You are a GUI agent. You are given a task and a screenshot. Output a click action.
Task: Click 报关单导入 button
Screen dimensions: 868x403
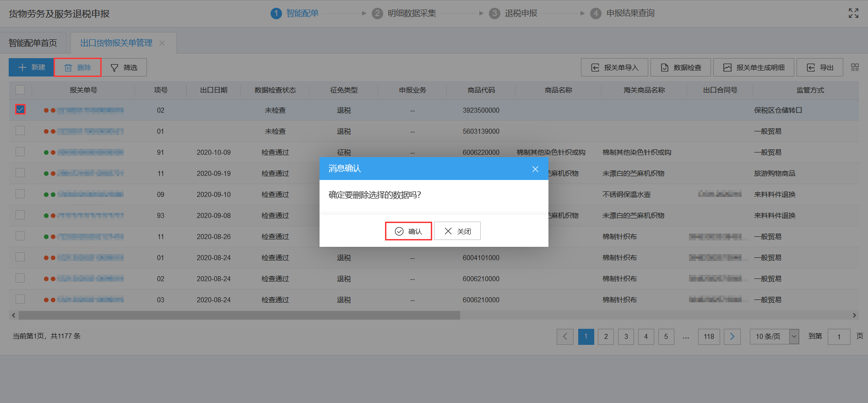click(x=615, y=67)
